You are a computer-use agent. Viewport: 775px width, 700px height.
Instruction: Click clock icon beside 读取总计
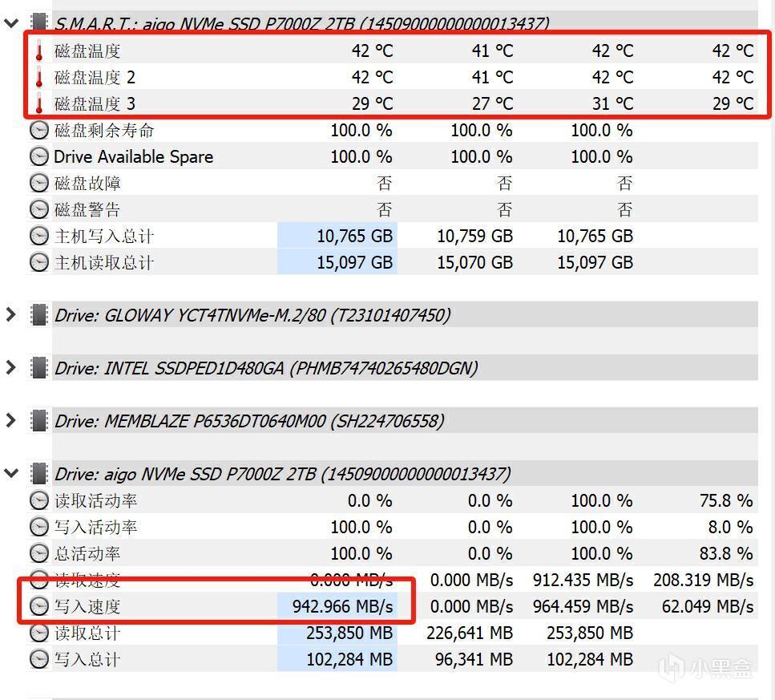tap(39, 633)
